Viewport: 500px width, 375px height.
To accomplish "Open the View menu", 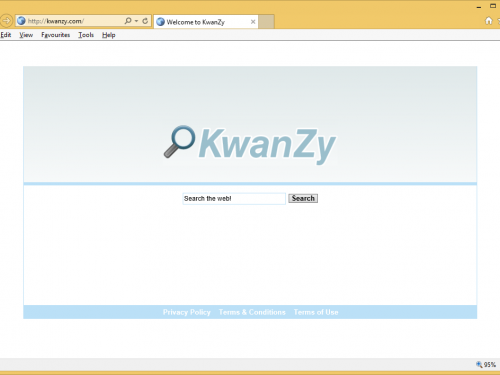I will click(26, 35).
